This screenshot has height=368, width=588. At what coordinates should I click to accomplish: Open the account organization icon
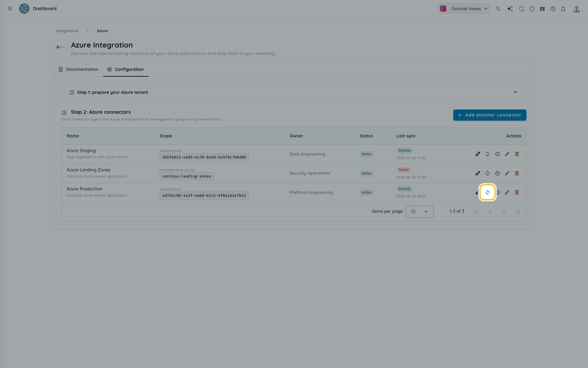(577, 9)
